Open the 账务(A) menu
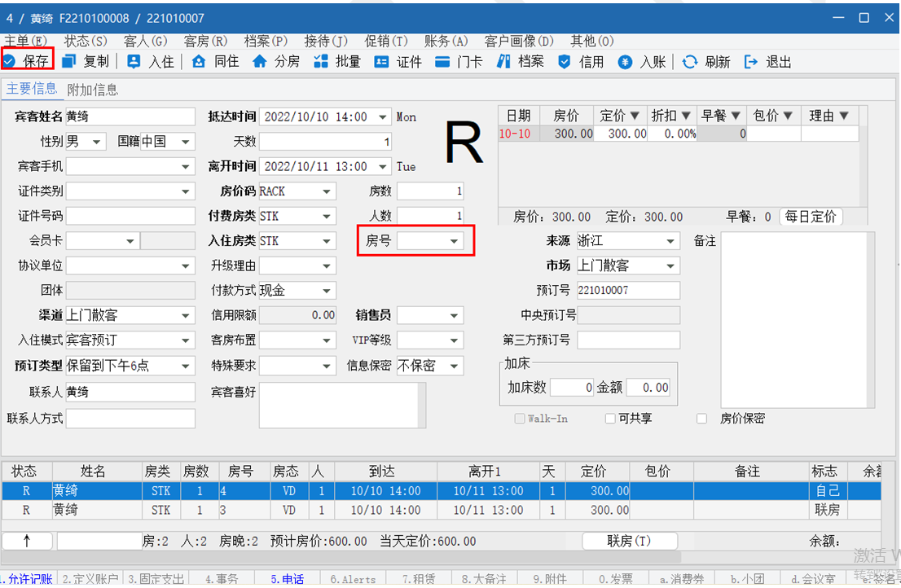 click(x=446, y=41)
